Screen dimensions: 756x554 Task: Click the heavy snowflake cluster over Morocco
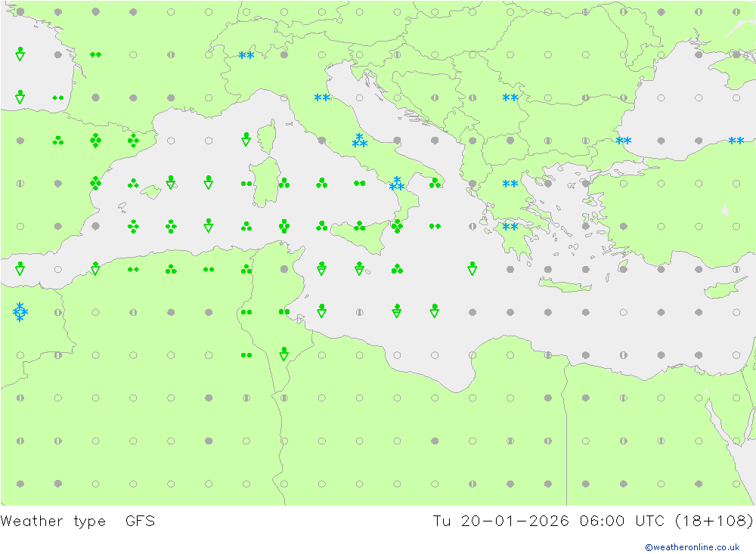(20, 311)
